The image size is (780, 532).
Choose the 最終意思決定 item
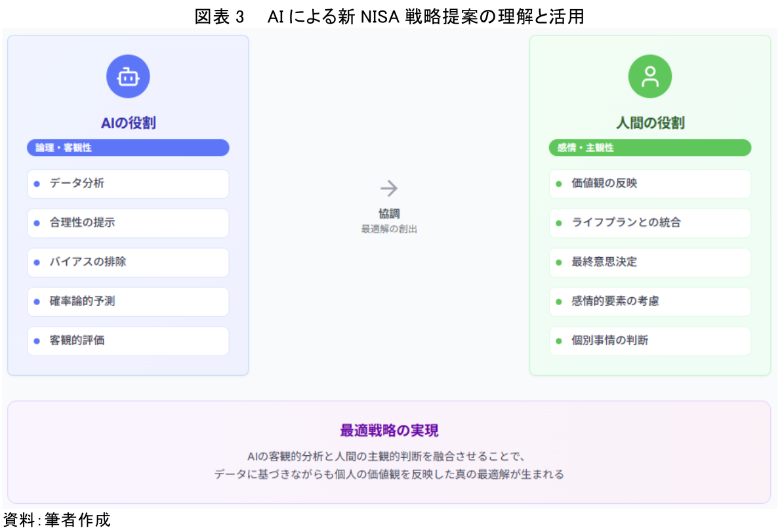pos(649,262)
